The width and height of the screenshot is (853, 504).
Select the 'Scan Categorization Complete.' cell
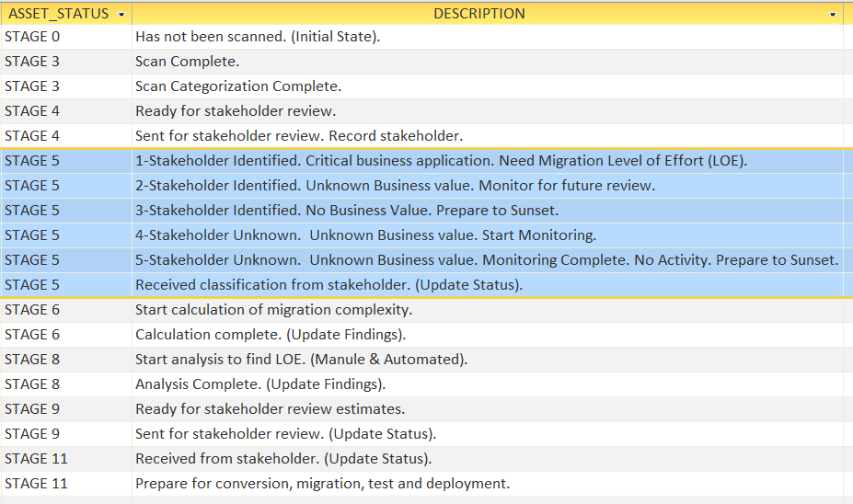coord(238,86)
